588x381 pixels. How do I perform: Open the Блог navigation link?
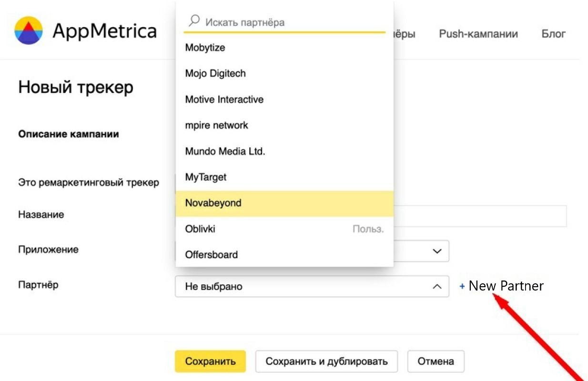click(554, 34)
